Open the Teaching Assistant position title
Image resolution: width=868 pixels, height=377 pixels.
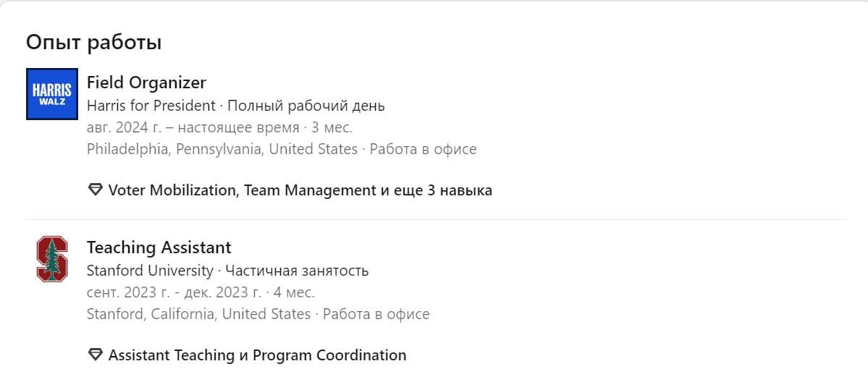159,247
